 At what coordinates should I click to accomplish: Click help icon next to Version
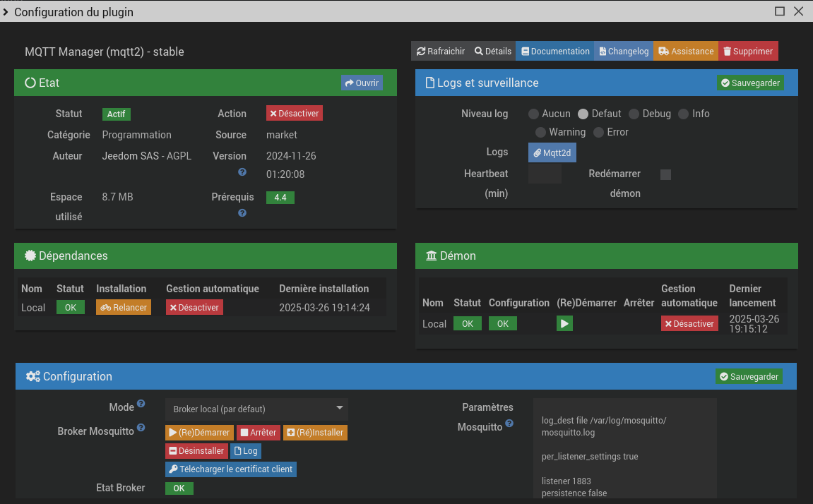coord(242,172)
